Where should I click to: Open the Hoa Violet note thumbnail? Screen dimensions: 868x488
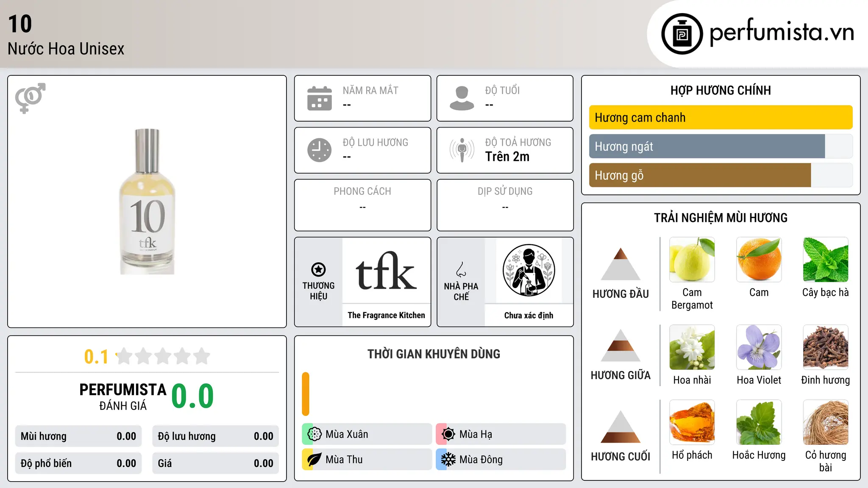(759, 347)
